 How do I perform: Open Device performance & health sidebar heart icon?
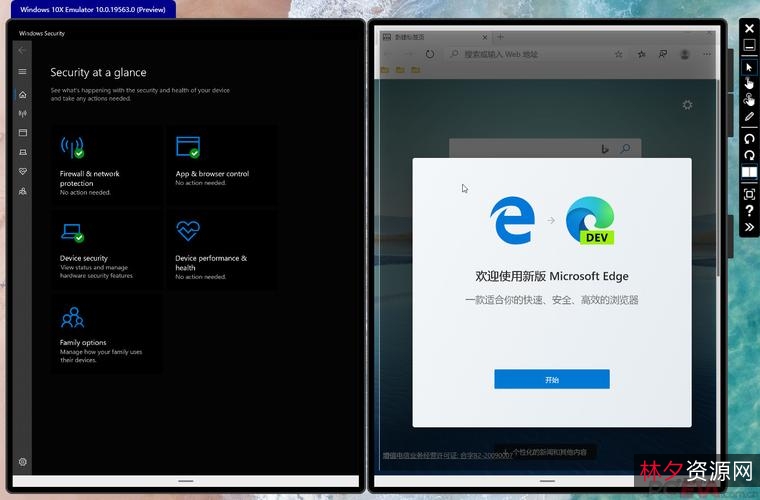coord(22,172)
